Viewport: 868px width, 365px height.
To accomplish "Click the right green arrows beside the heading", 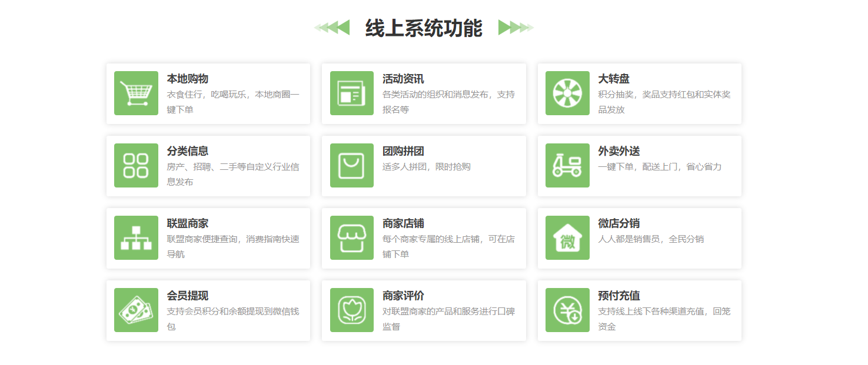I will click(516, 28).
